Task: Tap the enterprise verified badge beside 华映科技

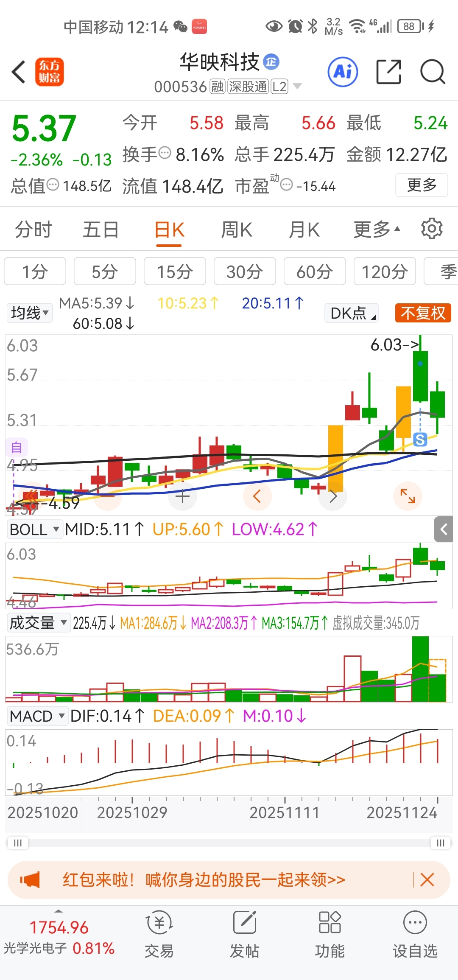Action: [271, 62]
